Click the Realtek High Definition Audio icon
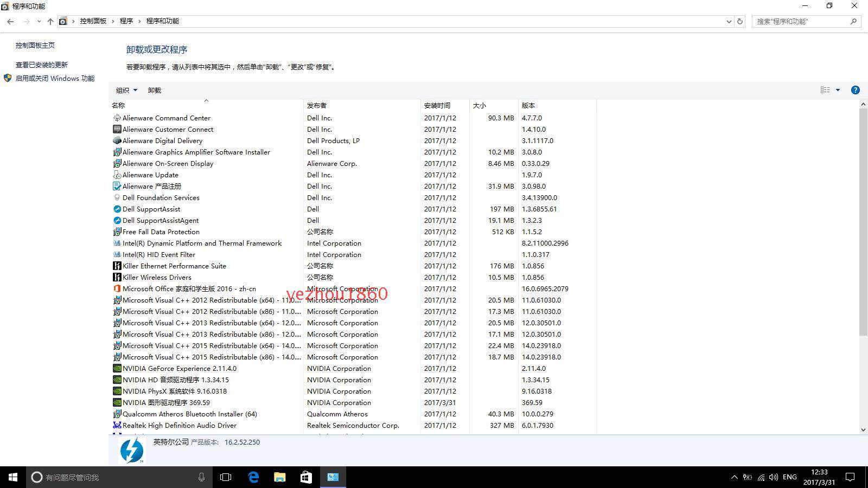Screen dimensions: 868x488 (117, 425)
